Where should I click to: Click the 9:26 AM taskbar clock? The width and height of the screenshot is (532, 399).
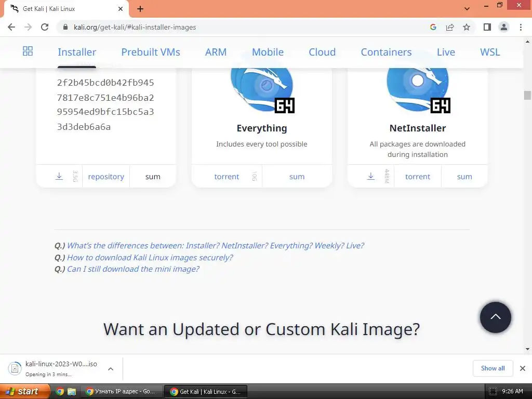pos(512,391)
